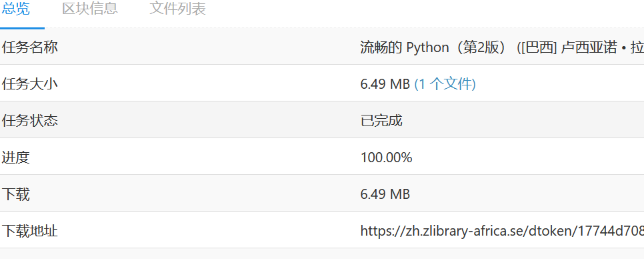The width and height of the screenshot is (644, 259).
Task: Click 6.49 MB in the 任务大小 row
Action: pyautogui.click(x=385, y=84)
